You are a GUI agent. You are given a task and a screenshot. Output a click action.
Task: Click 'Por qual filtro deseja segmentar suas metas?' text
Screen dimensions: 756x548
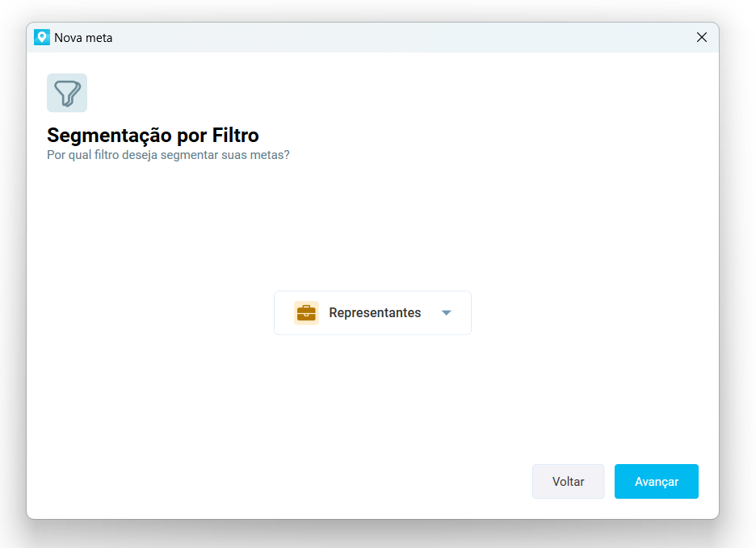point(168,155)
